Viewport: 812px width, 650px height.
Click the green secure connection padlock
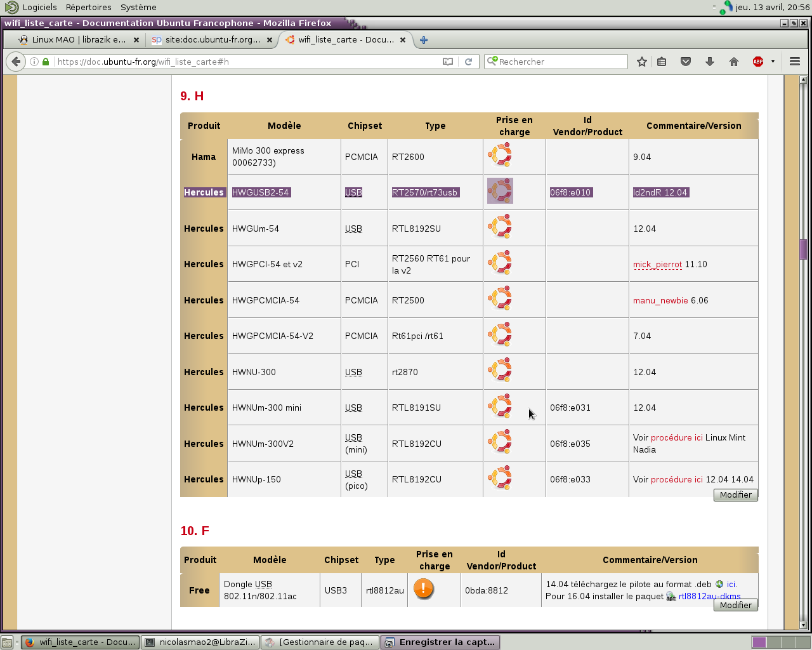[x=46, y=62]
